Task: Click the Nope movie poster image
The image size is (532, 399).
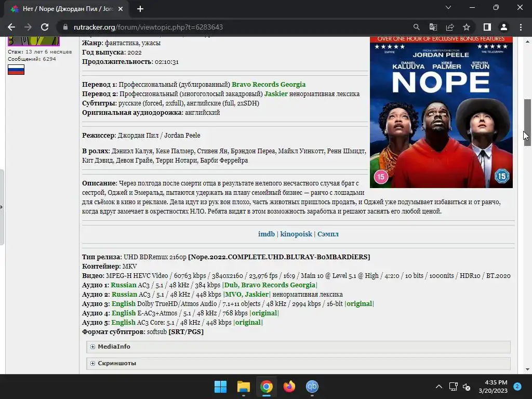Action: click(x=441, y=112)
